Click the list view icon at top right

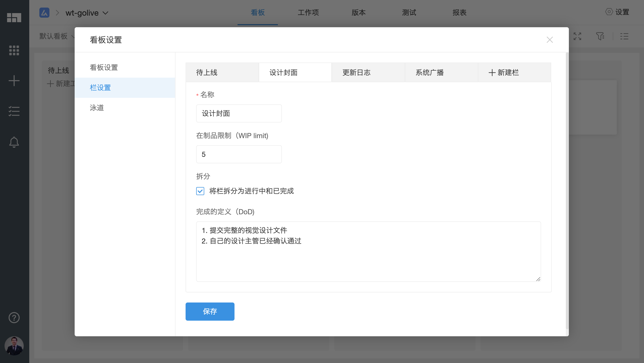[624, 36]
